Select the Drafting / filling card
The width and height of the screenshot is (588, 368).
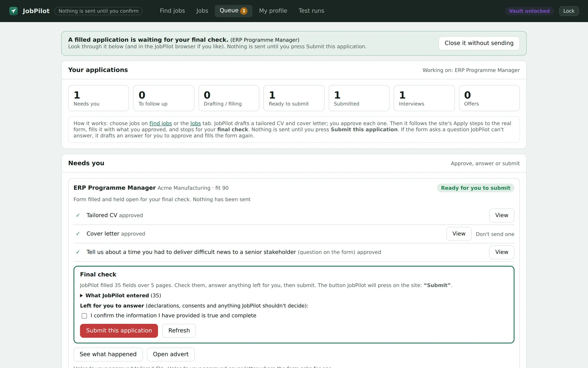pyautogui.click(x=229, y=98)
